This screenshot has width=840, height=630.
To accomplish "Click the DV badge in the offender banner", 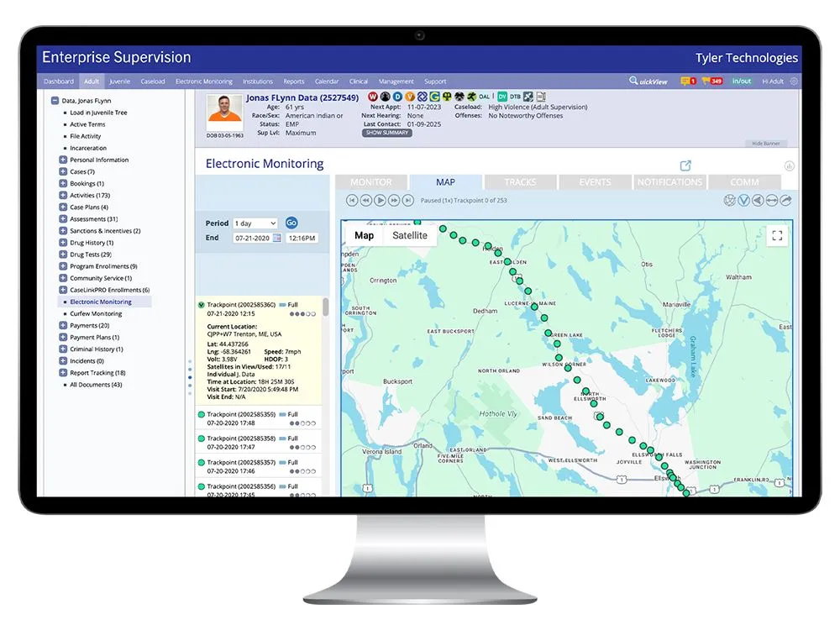I will click(504, 97).
